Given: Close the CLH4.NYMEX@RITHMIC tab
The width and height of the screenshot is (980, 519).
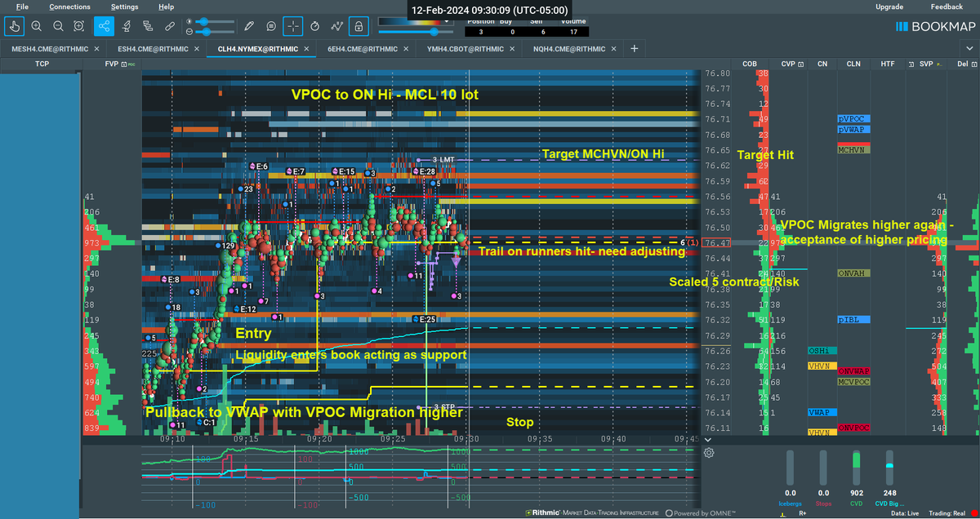Looking at the screenshot, I should point(307,49).
